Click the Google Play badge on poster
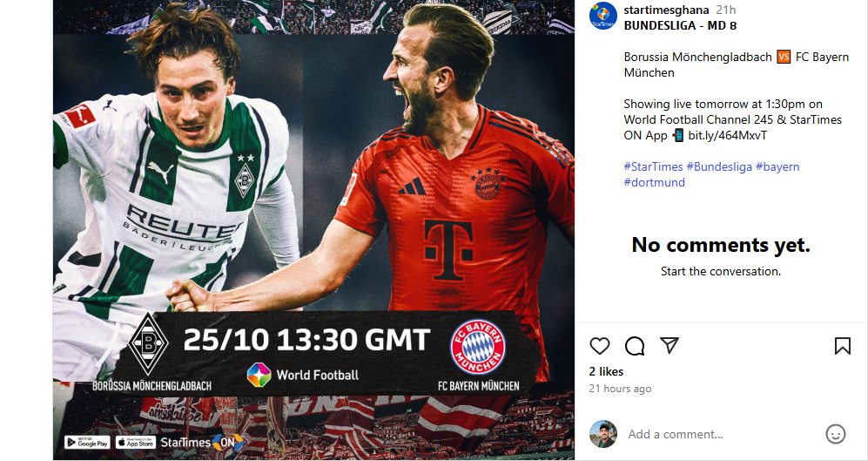The image size is (868, 461). 87,442
